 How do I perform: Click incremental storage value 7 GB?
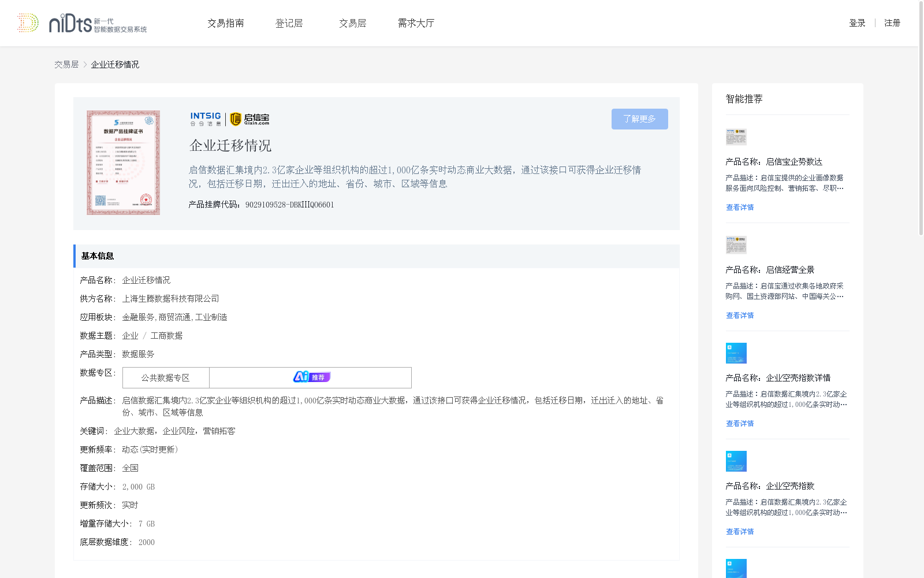[147, 524]
